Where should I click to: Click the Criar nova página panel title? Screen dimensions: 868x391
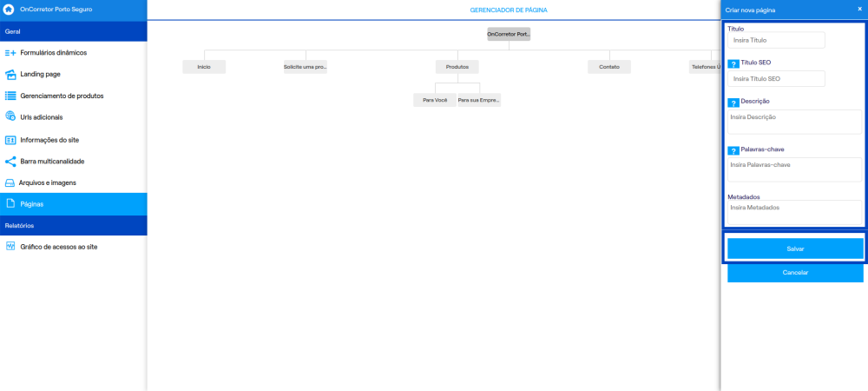(750, 10)
